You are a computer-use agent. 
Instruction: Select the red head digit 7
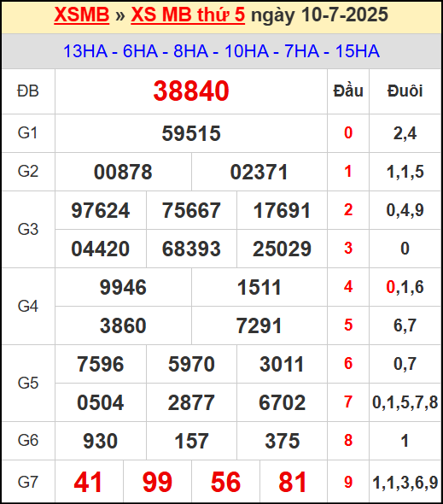pos(348,401)
